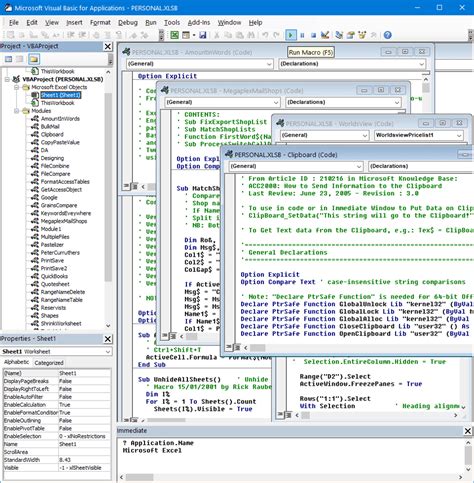Collapse the Microsoft Excel Objects folder
This screenshot has width=474, height=483.
16,87
